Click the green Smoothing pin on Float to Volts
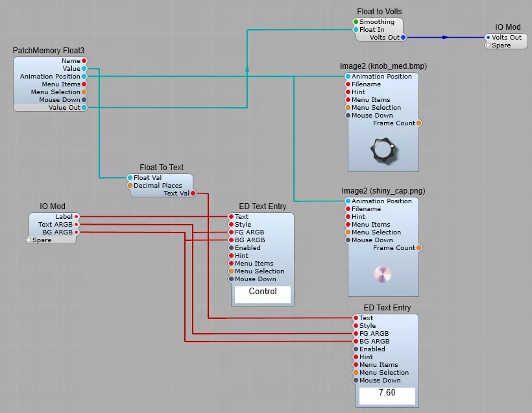 click(x=356, y=22)
